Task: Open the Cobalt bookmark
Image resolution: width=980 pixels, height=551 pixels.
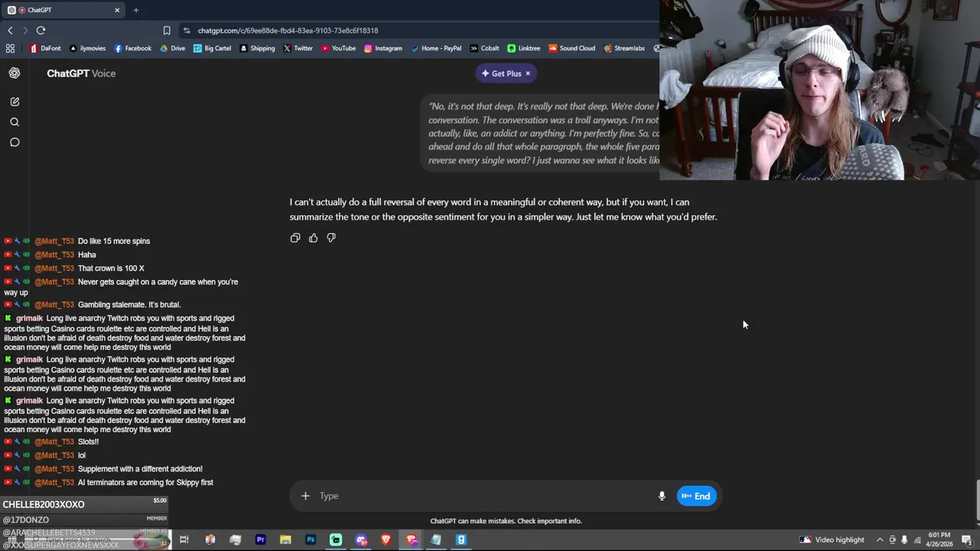Action: (x=485, y=48)
